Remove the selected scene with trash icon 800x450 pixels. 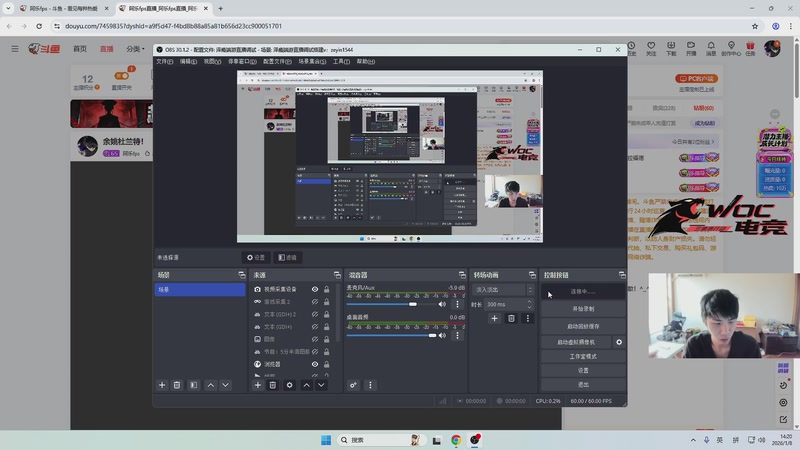click(x=177, y=385)
